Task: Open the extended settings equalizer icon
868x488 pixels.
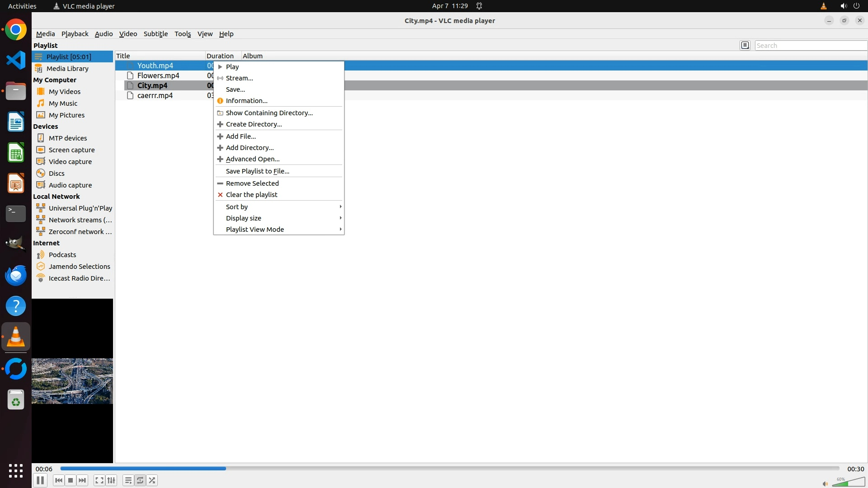Action: pos(111,480)
